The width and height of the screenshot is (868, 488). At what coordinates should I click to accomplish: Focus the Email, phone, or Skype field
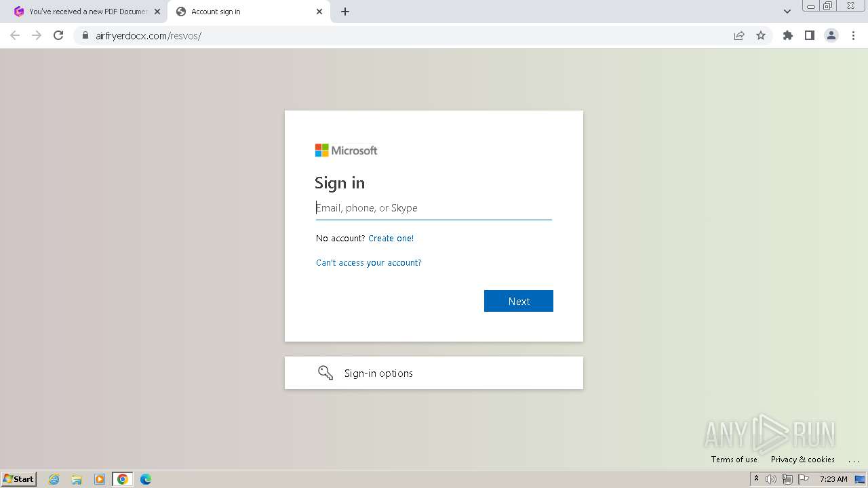point(434,208)
